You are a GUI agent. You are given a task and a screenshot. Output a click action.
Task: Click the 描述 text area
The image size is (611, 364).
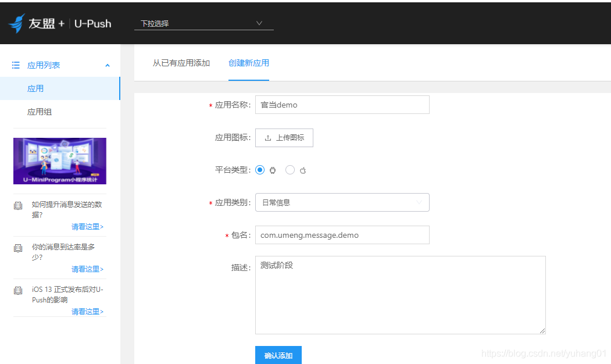(x=400, y=295)
